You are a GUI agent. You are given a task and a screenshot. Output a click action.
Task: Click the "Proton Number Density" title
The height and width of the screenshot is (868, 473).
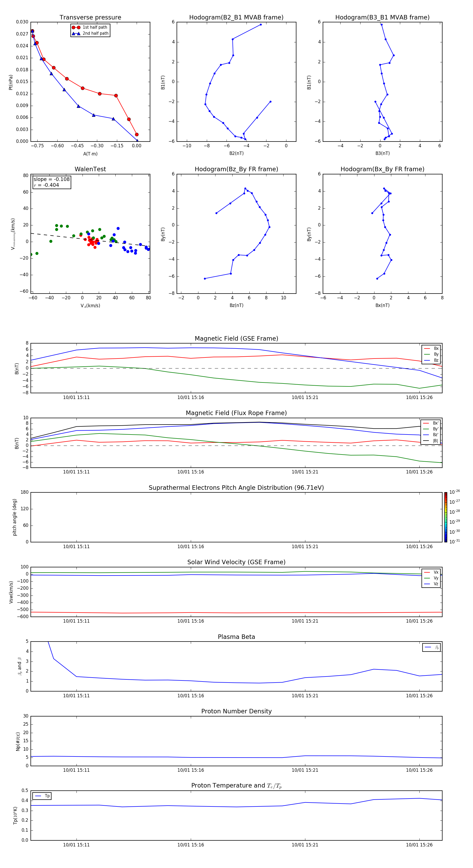click(x=236, y=711)
